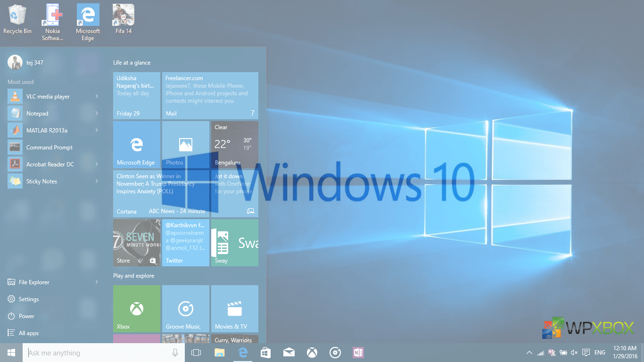Click the network signal tray icon

coord(541,353)
